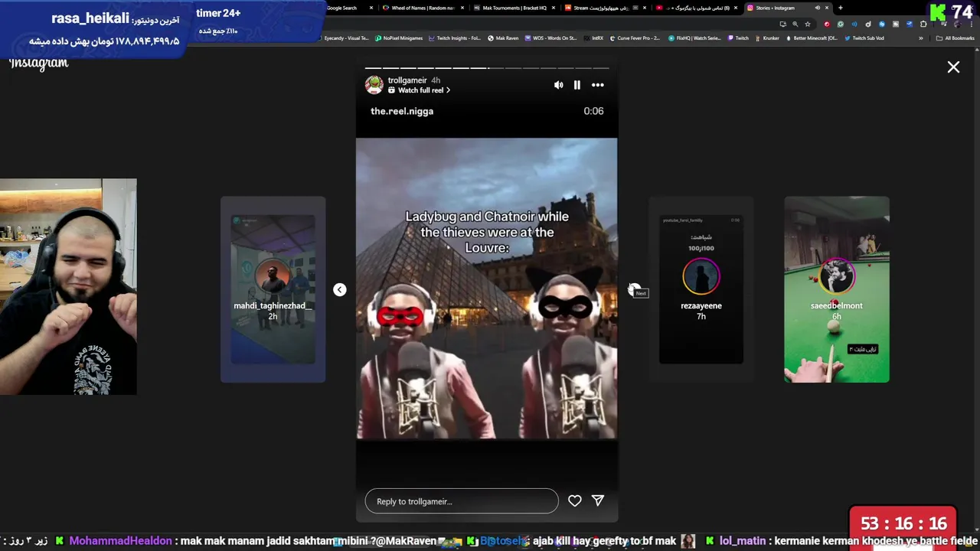This screenshot has height=551, width=980.
Task: Open 'Watch full reel' link
Action: point(419,90)
